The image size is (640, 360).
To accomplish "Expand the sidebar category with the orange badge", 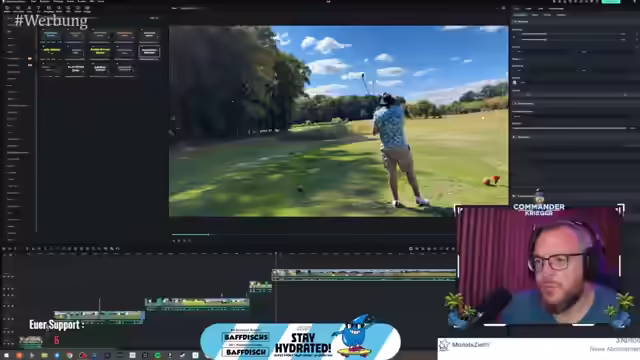I will point(18,58).
